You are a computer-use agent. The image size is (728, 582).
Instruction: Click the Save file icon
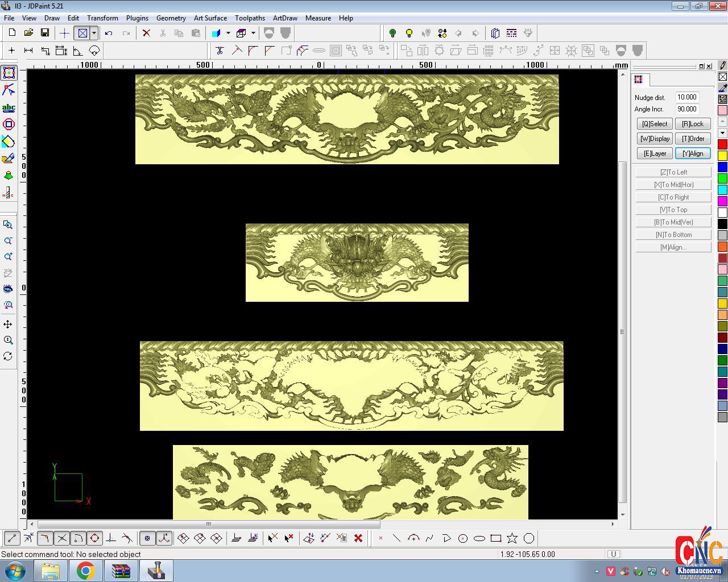(x=44, y=33)
